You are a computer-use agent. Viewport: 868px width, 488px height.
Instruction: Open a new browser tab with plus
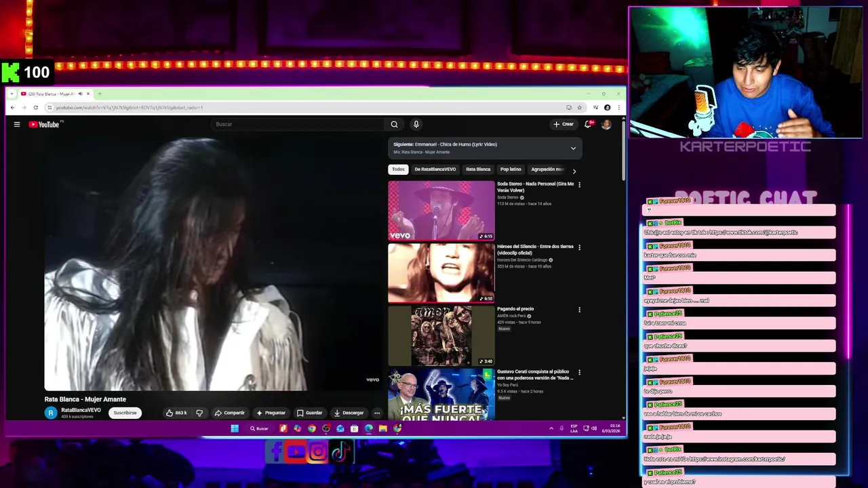click(99, 94)
